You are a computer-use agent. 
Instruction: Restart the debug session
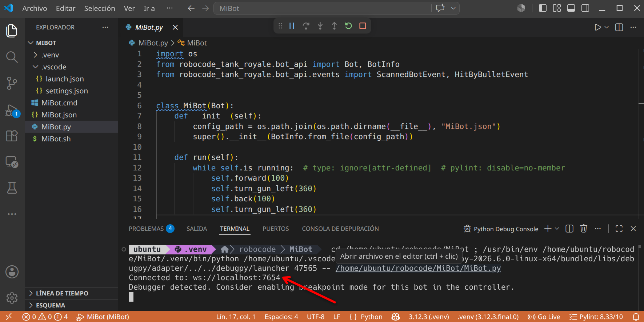point(348,26)
